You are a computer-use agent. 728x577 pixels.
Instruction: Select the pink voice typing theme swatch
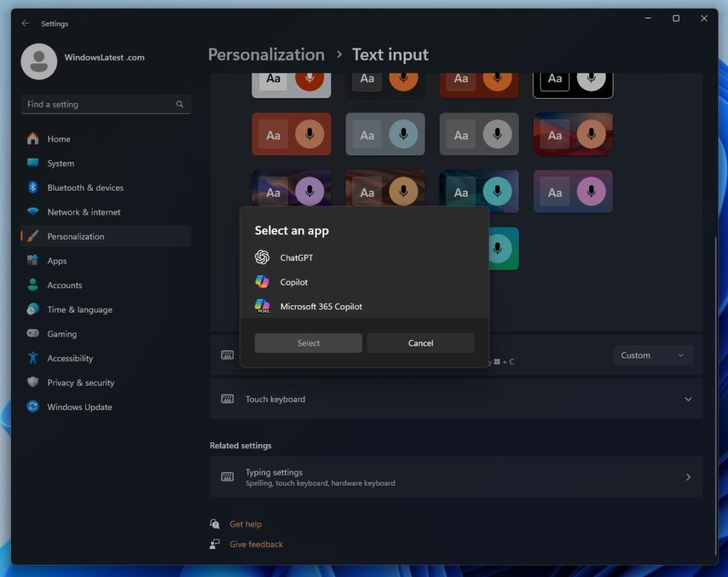(x=573, y=191)
